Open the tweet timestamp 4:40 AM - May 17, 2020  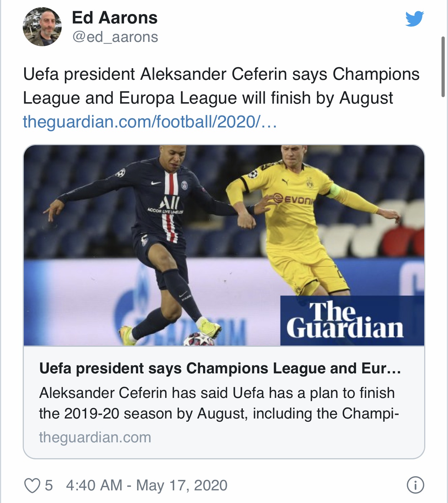pos(146,485)
